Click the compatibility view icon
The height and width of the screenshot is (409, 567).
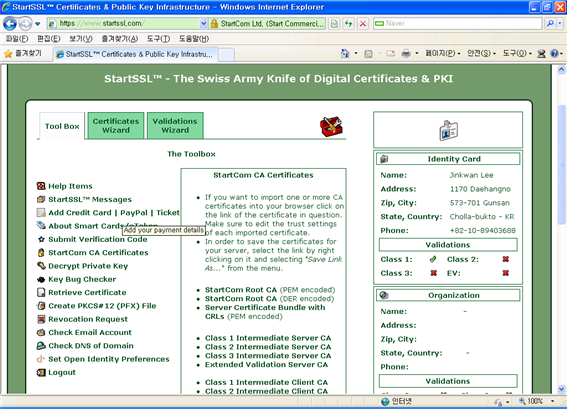tap(334, 24)
